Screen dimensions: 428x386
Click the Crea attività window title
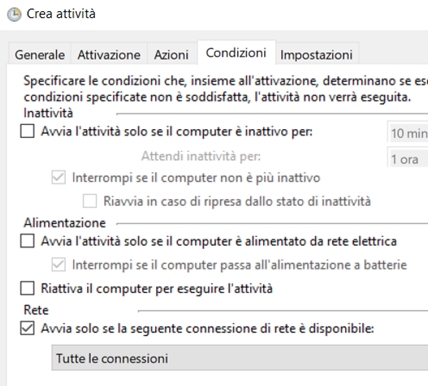(61, 14)
